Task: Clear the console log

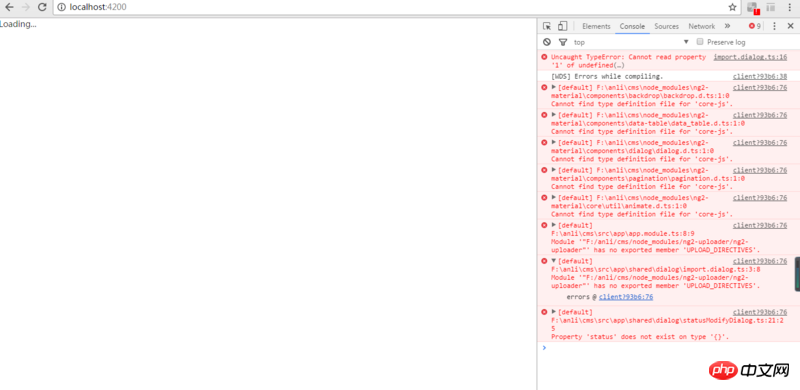Action: (x=547, y=42)
